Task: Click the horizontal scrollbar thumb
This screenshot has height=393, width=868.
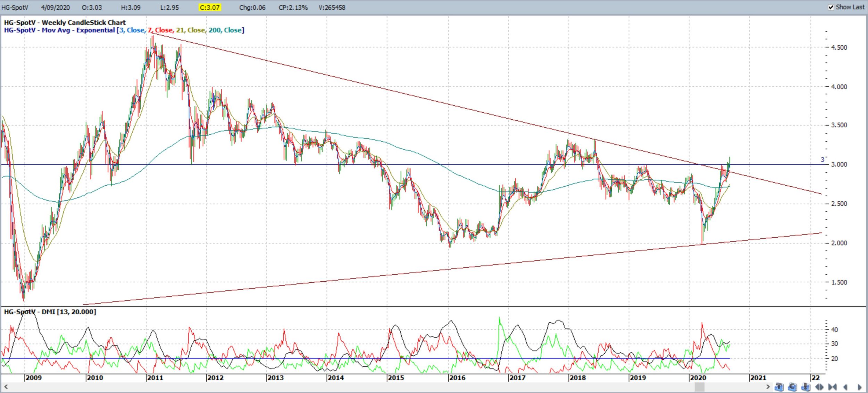Action: click(700, 386)
